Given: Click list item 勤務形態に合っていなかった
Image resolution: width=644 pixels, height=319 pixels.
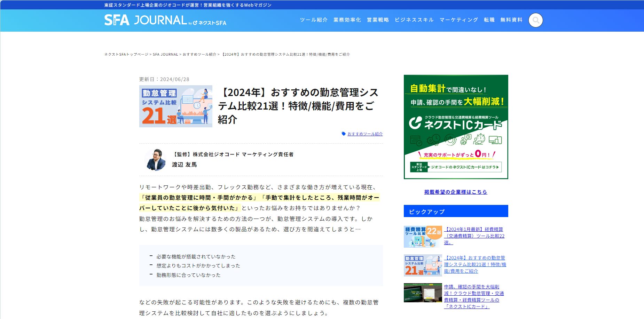Looking at the screenshot, I should click(x=188, y=275).
